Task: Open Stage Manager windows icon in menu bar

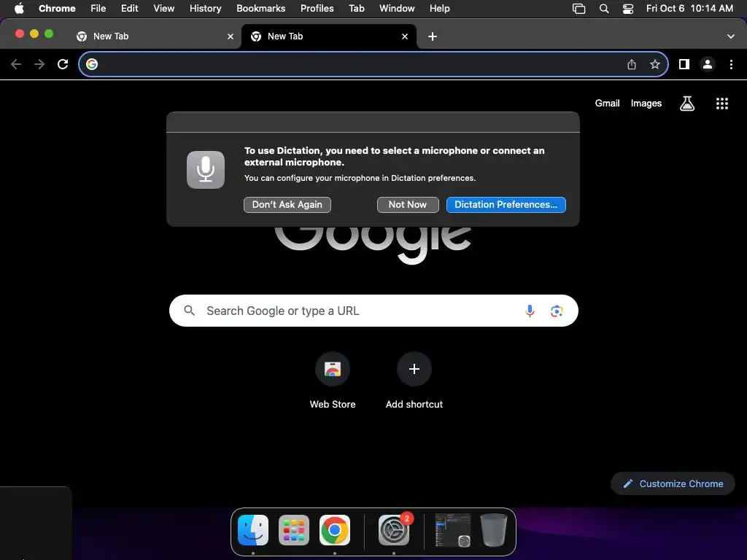Action: point(578,9)
